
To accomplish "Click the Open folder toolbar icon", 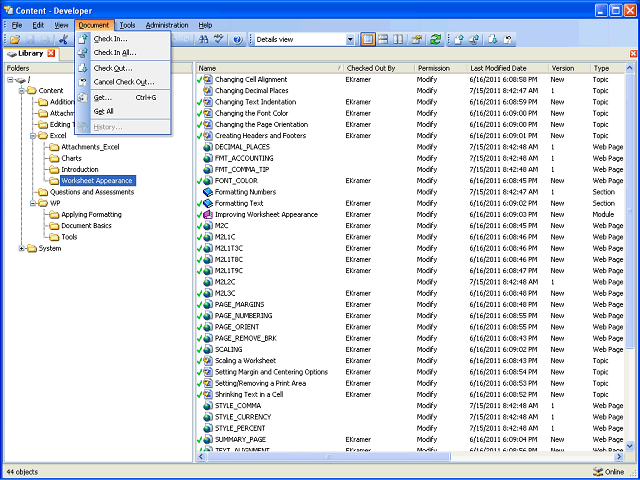I will click(x=15, y=40).
